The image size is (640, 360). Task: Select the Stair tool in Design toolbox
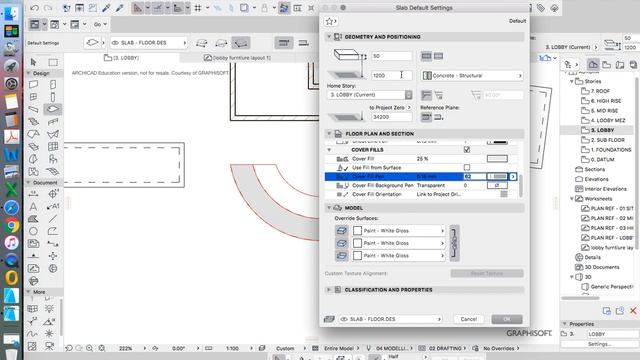[x=33, y=122]
